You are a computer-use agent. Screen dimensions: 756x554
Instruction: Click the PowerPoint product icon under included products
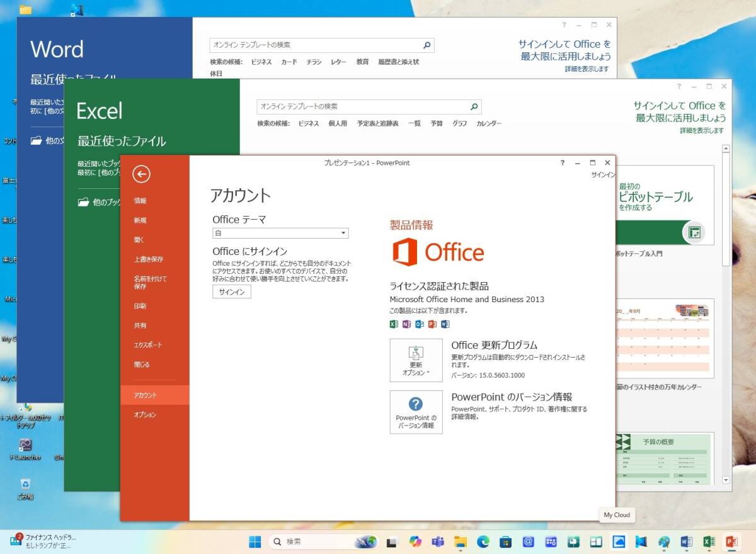[432, 324]
